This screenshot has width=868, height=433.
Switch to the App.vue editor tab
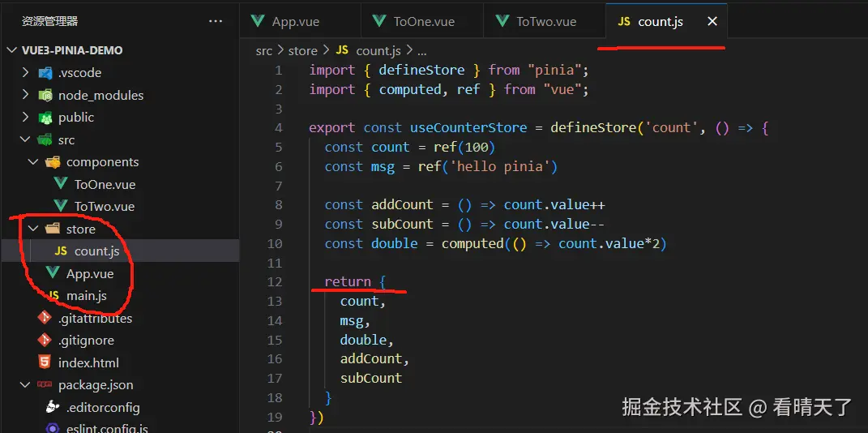300,22
